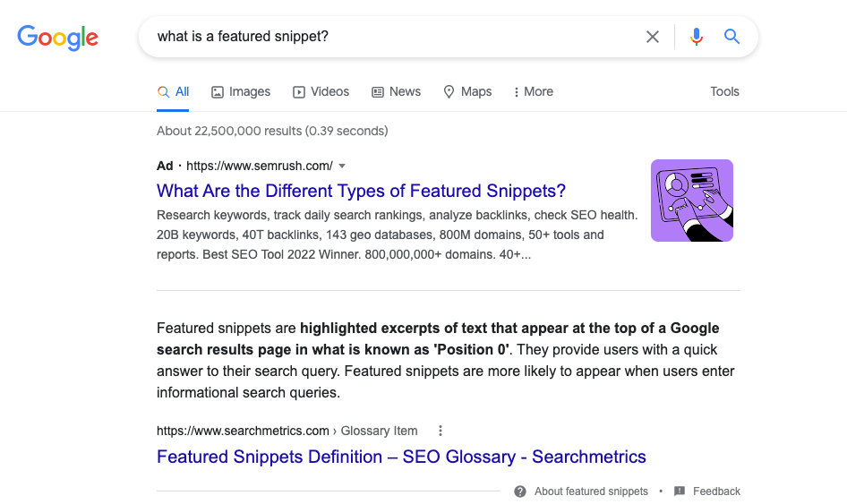Open the News results tab
847x504 pixels.
[x=396, y=91]
